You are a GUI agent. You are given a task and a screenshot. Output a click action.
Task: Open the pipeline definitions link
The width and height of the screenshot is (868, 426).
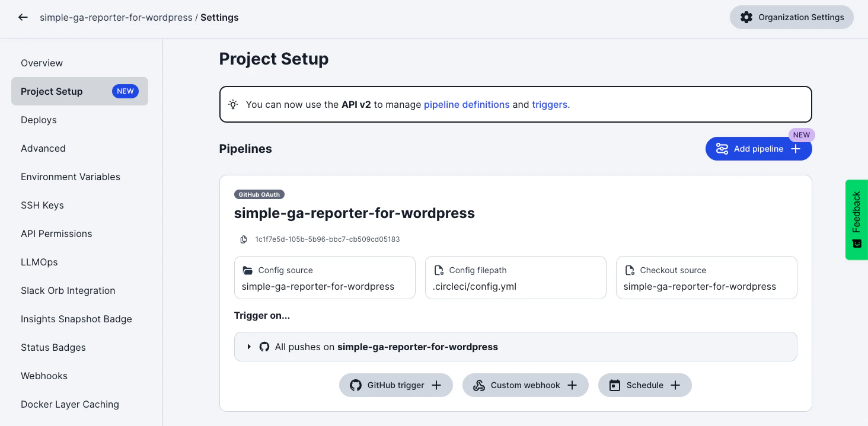tap(467, 104)
